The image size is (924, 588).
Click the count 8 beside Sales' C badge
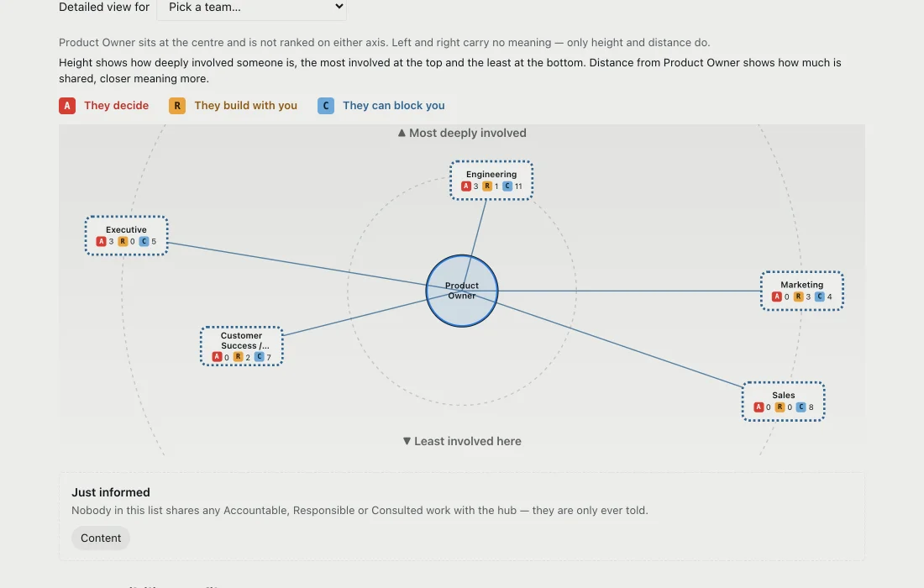click(811, 407)
